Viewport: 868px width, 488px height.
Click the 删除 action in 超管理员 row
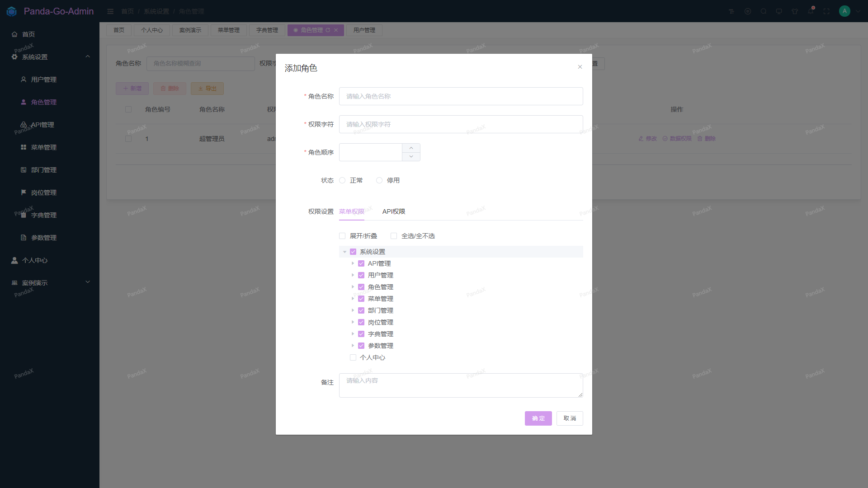point(706,139)
